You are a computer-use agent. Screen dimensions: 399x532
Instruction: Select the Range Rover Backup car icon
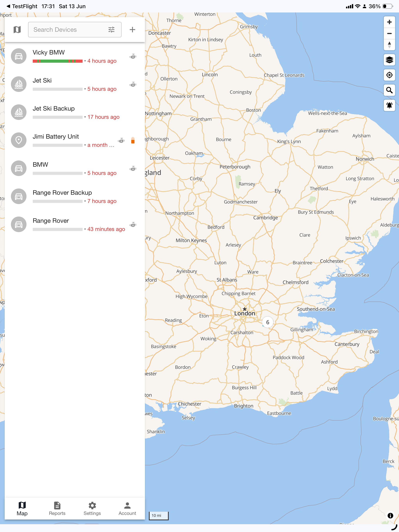[x=19, y=196]
